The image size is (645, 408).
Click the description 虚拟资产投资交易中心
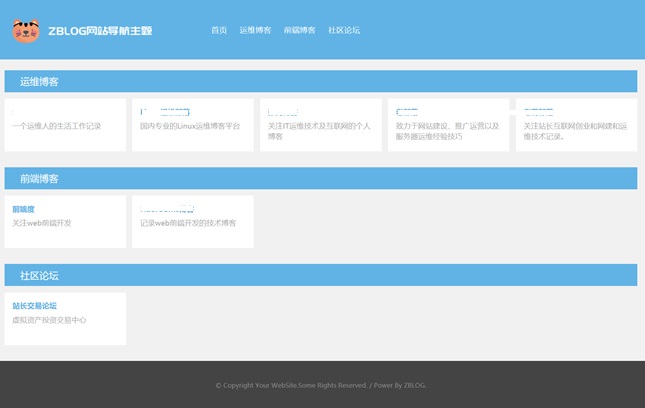(49, 320)
